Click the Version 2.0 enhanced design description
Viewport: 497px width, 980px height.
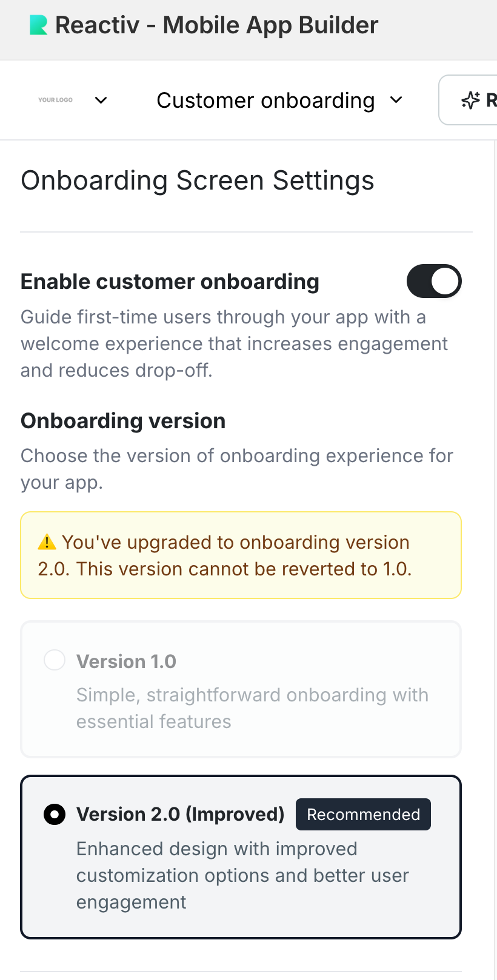pyautogui.click(x=242, y=875)
